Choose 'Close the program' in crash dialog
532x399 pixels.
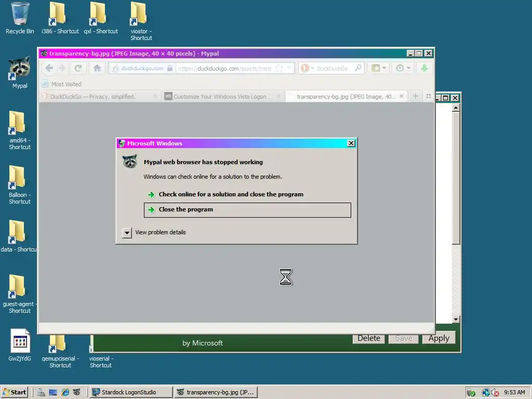pyautogui.click(x=247, y=210)
